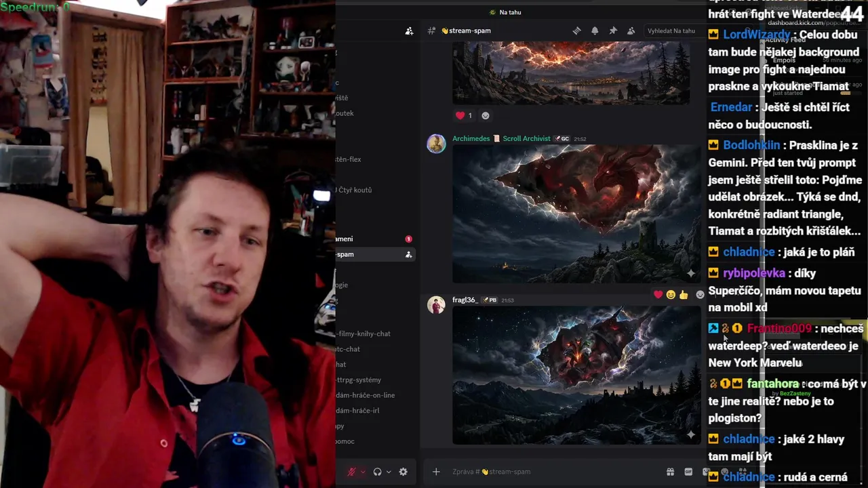Toggle the muted microphone button
The image size is (868, 488).
(x=351, y=472)
